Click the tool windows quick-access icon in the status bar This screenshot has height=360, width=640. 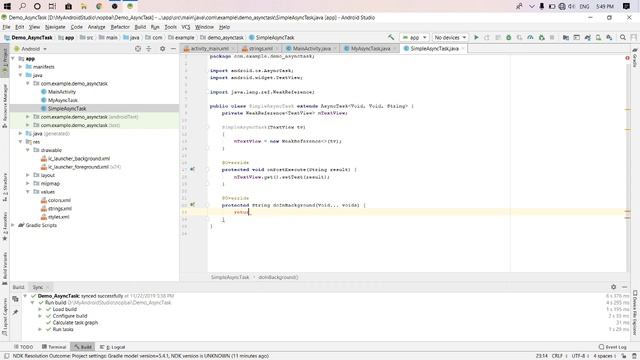pyautogui.click(x=6, y=356)
